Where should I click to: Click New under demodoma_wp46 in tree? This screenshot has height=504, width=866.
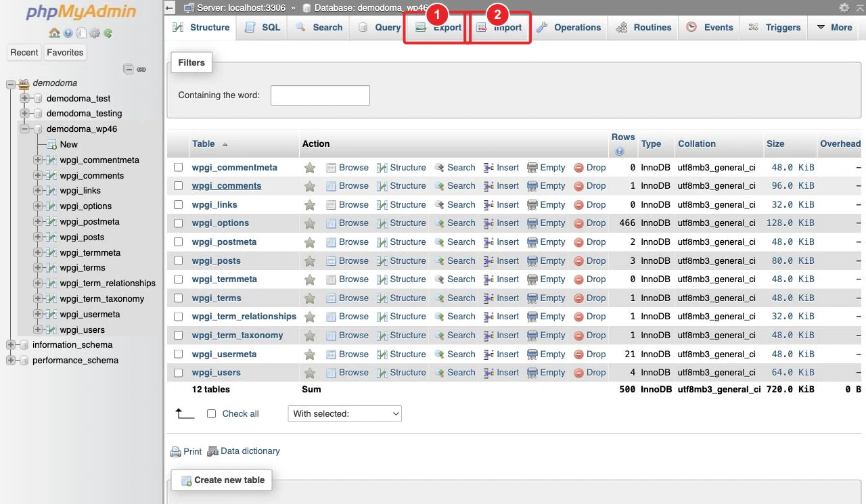pyautogui.click(x=68, y=145)
